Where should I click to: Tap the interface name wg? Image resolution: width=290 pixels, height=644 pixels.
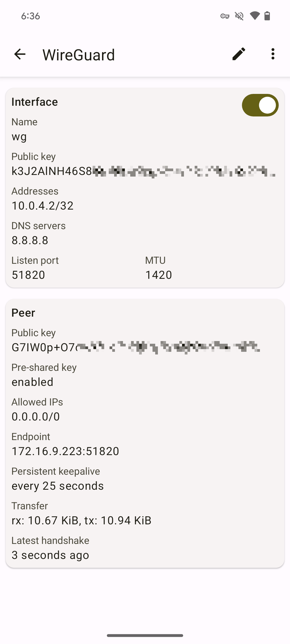click(x=19, y=137)
